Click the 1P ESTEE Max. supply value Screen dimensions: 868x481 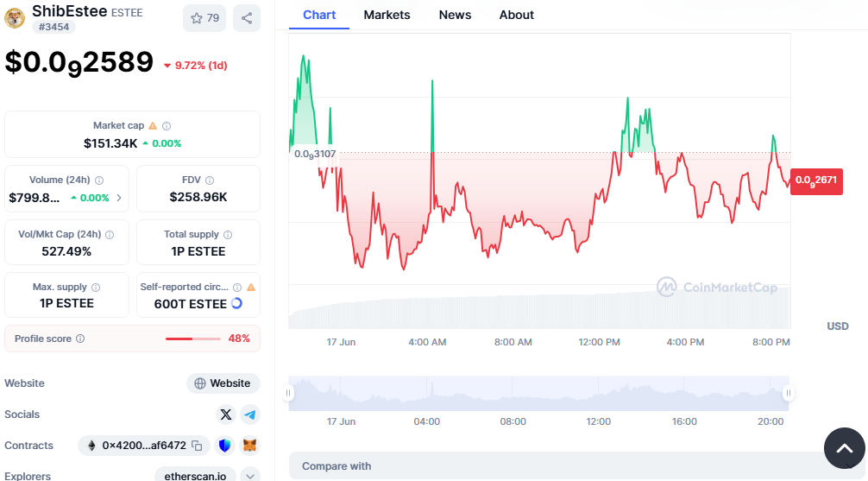(66, 304)
